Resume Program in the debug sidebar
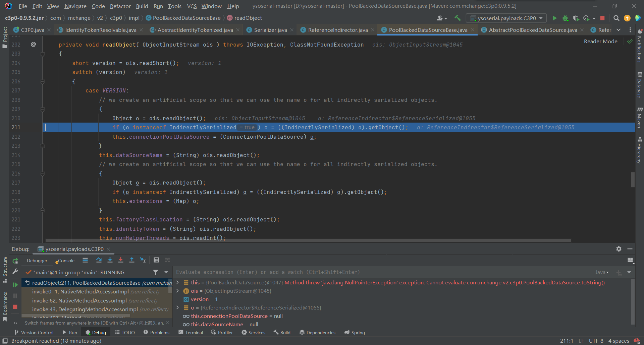Viewport: 644px width, 345px height. 15,285
